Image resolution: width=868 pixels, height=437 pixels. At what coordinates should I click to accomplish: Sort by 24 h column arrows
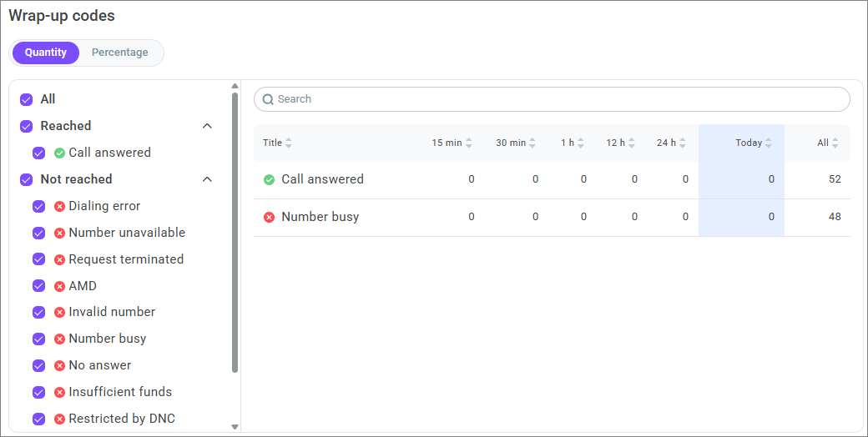click(x=683, y=143)
